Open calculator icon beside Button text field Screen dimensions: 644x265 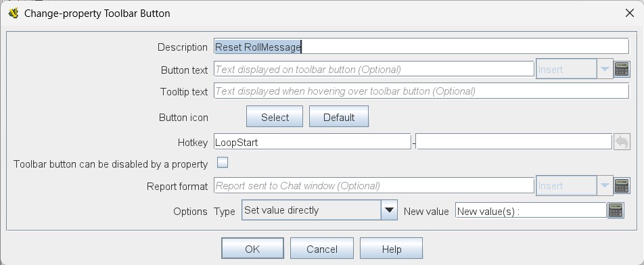tap(622, 70)
